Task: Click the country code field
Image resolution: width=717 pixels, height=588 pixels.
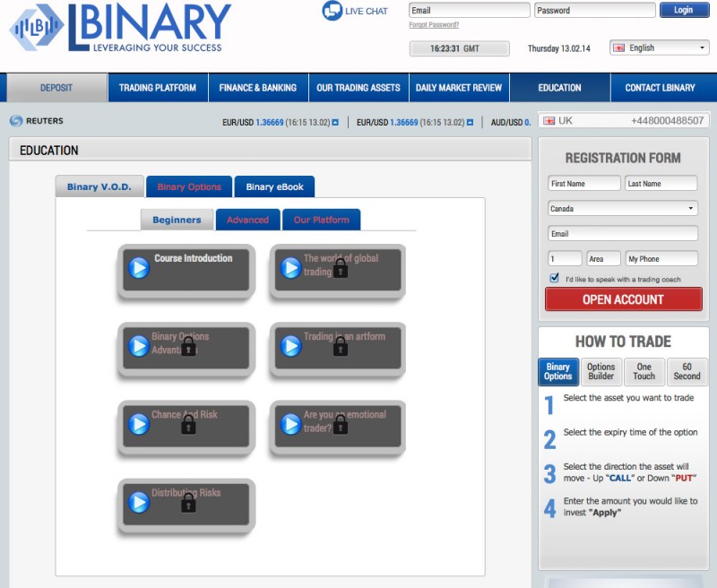Action: tap(565, 259)
